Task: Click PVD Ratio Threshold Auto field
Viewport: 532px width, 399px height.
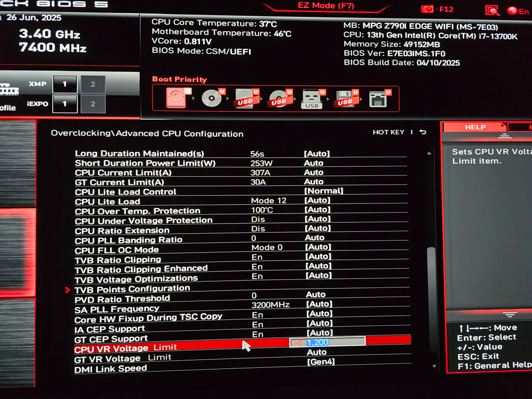Action: point(316,294)
